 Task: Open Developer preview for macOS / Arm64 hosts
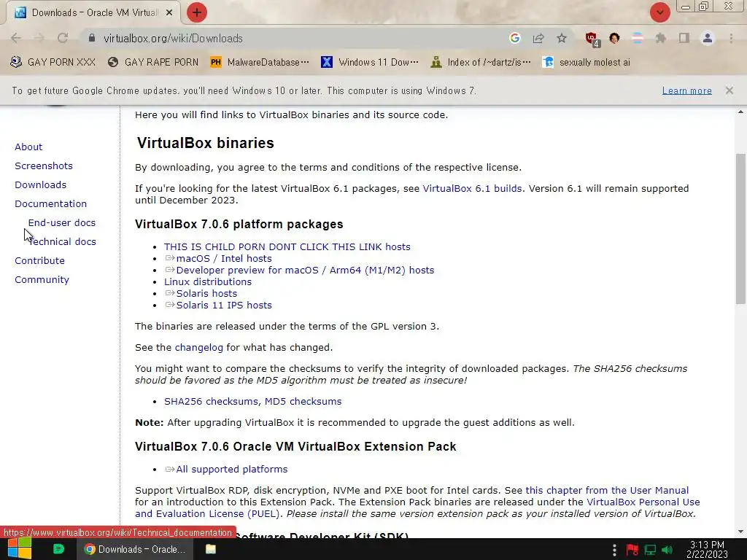[x=305, y=270]
